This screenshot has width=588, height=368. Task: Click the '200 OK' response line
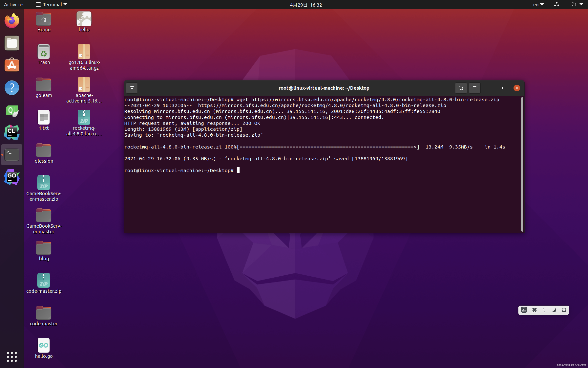[192, 123]
